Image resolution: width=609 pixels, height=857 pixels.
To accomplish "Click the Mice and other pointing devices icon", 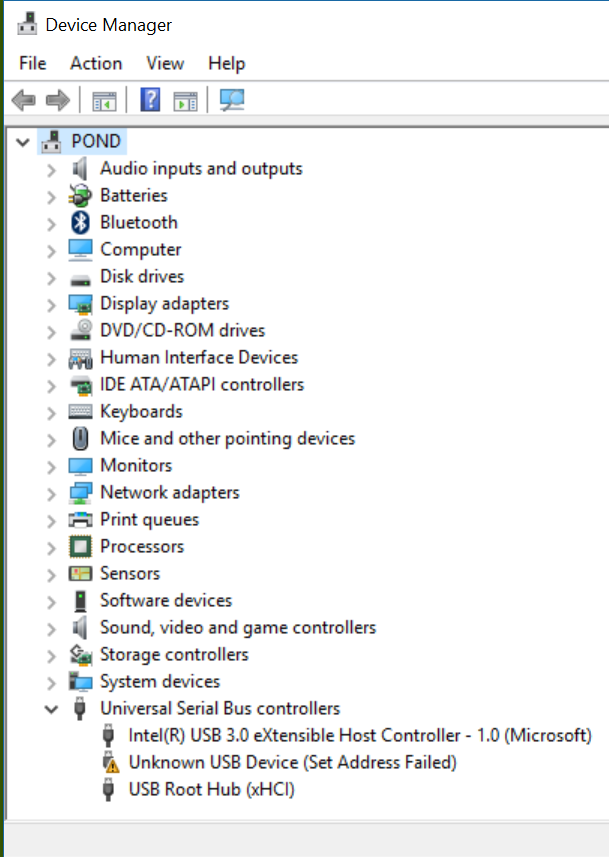I will pos(80,438).
